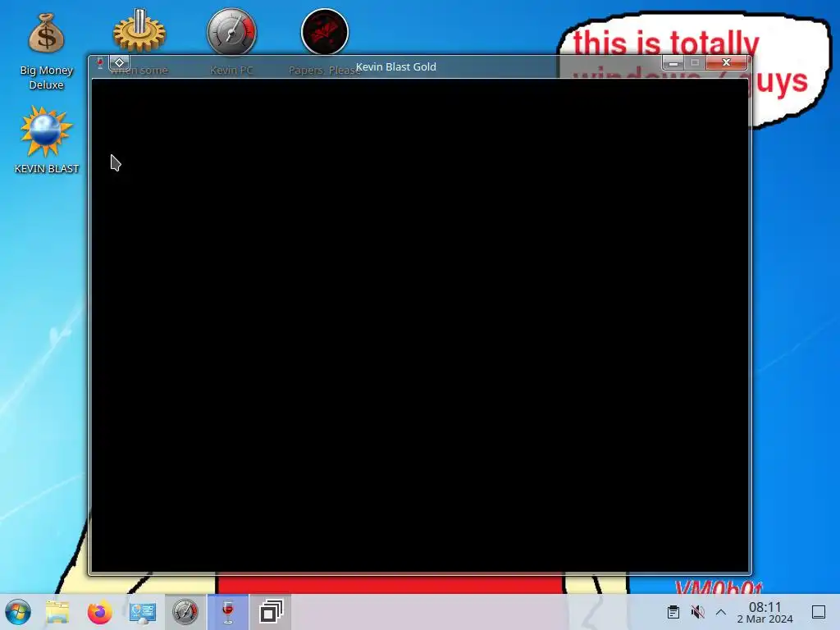Image resolution: width=840 pixels, height=630 pixels.
Task: Switch to the gauge app in taskbar
Action: coord(185,612)
